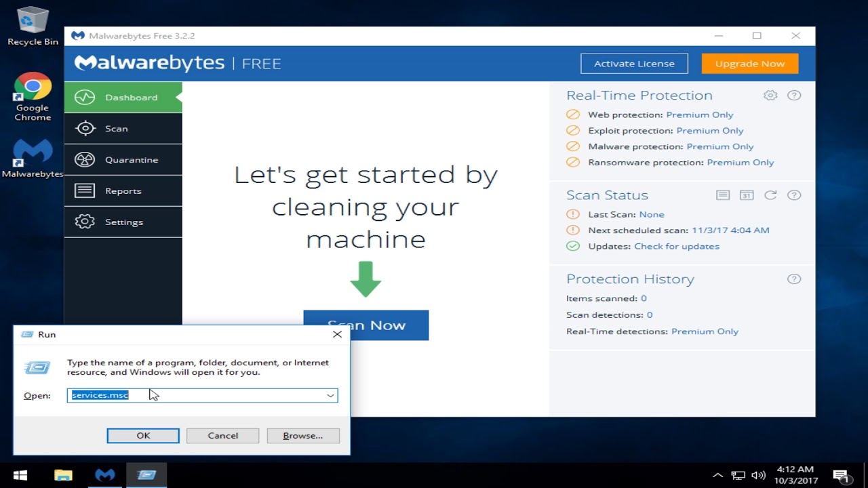Open File Explorer from taskbar
Viewport: 868px width, 488px height.
63,475
